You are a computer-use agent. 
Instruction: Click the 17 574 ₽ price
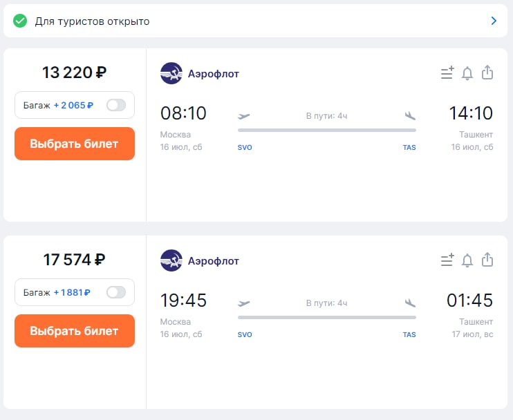tap(74, 260)
